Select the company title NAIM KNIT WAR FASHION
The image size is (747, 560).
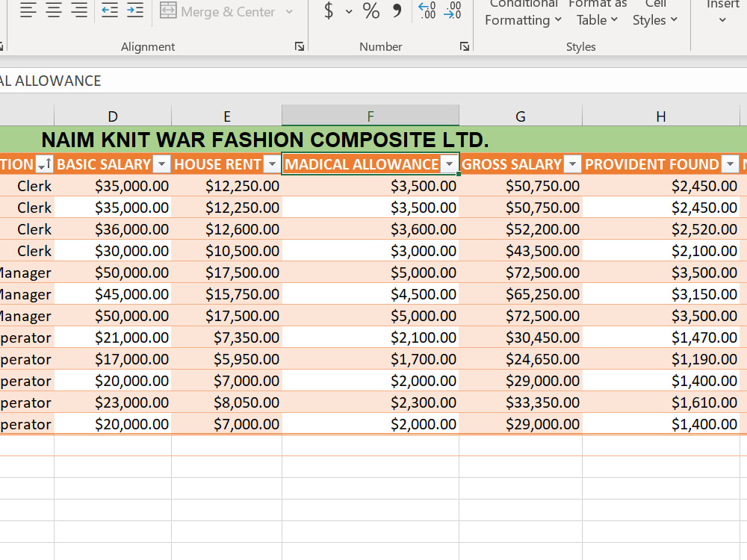[x=265, y=140]
